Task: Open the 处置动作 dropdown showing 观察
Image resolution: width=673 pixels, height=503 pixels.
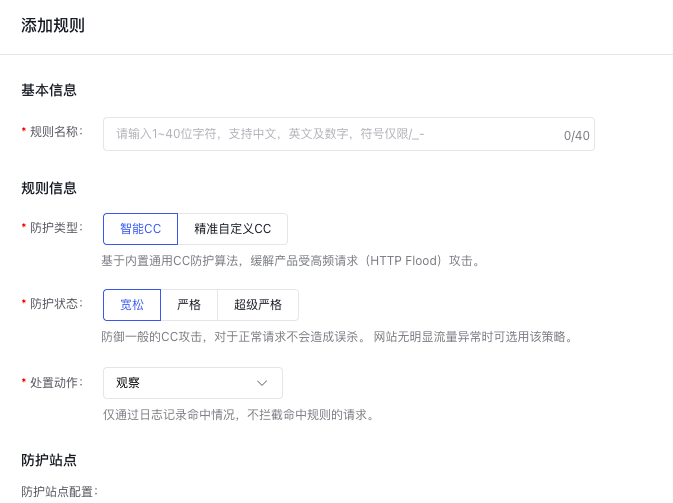Action: pos(193,383)
